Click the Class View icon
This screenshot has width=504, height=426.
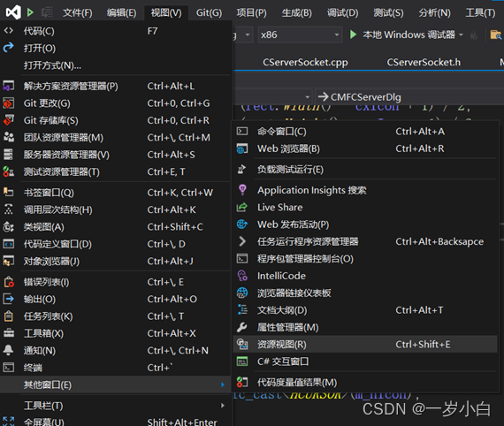point(8,227)
